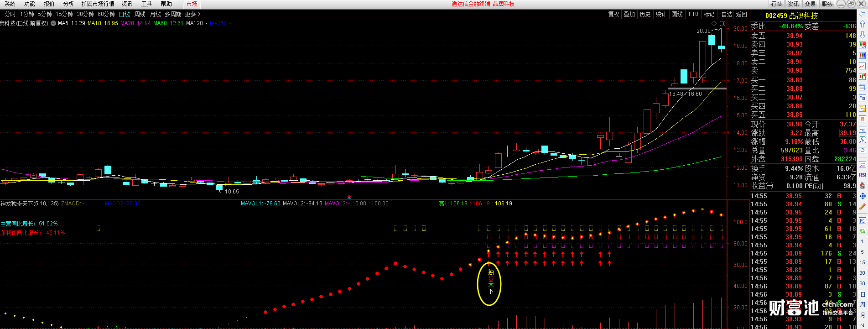Image resolution: width=868 pixels, height=329 pixels.
Task: Click the 交易 trading button at top right
Action: (x=810, y=4)
